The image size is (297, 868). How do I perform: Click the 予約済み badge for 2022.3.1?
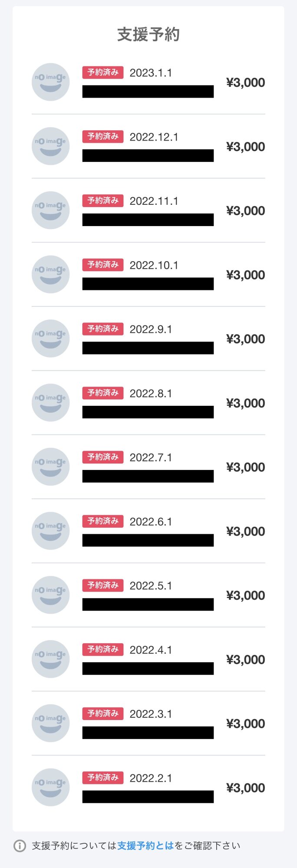pyautogui.click(x=103, y=713)
